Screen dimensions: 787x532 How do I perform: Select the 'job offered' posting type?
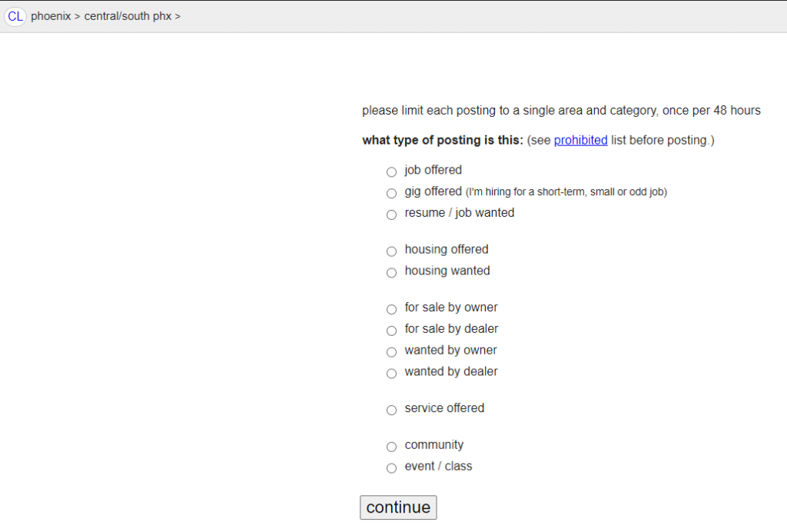point(391,171)
